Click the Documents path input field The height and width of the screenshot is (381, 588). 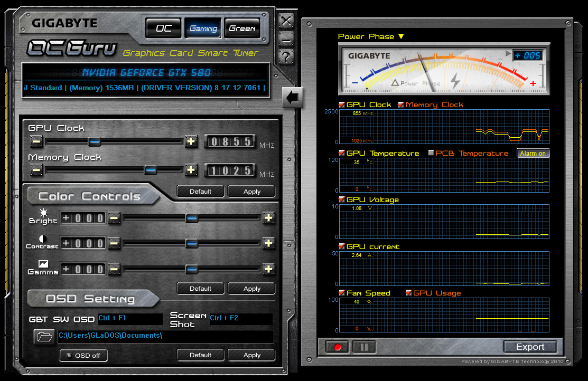click(166, 336)
